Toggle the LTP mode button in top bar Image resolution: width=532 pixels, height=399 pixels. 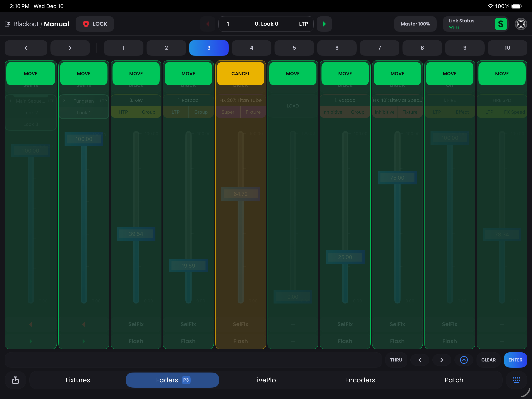coord(303,24)
